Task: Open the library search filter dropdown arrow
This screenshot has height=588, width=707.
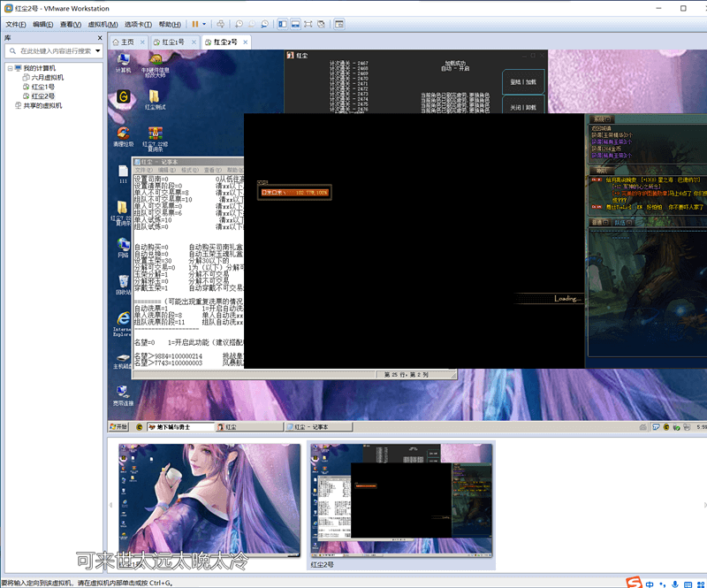Action: pyautogui.click(x=98, y=50)
